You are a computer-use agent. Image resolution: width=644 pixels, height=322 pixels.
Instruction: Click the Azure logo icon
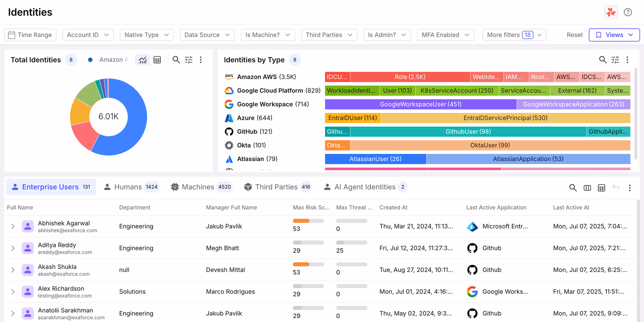[x=229, y=118]
